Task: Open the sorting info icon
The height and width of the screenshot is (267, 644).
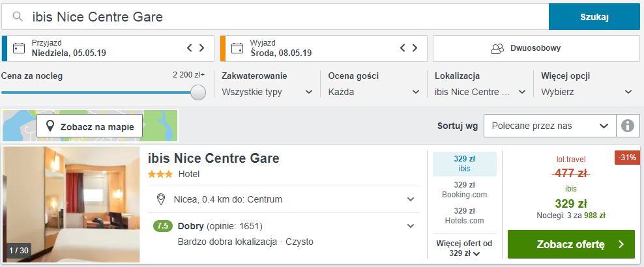Action: click(x=628, y=126)
